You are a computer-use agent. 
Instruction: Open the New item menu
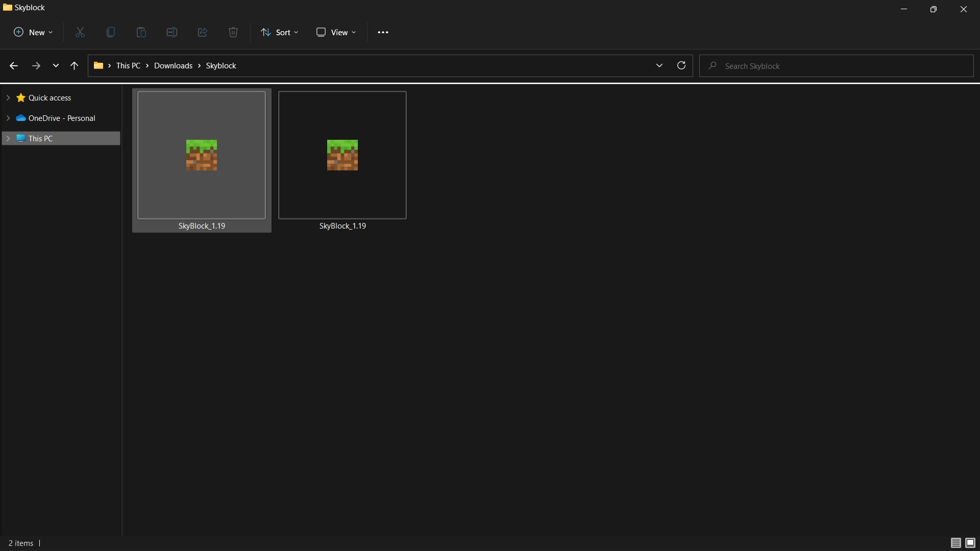(x=33, y=32)
